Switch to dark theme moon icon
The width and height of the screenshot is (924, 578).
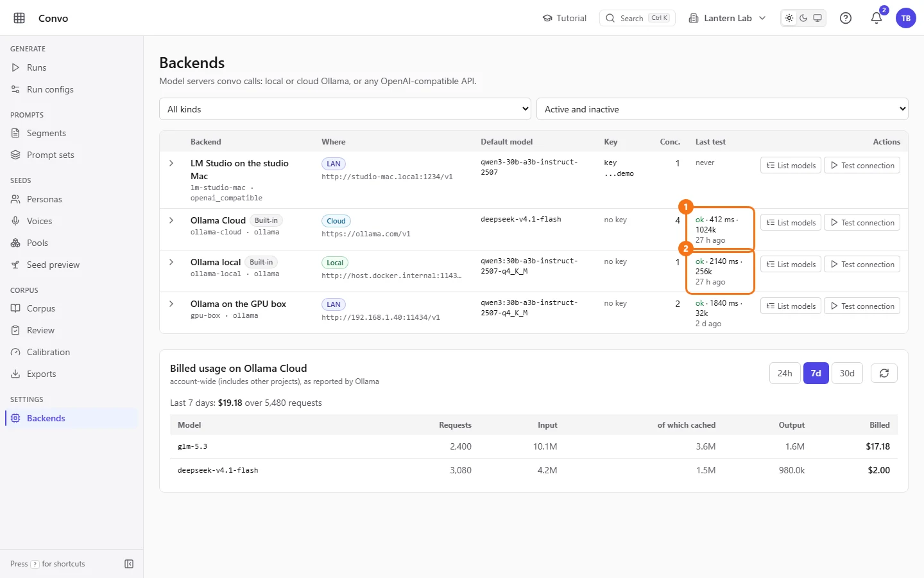(x=803, y=18)
